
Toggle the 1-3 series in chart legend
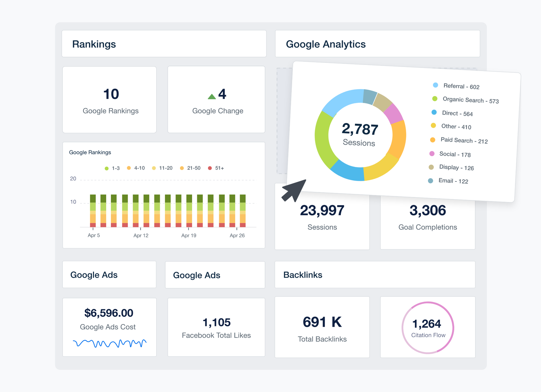(112, 168)
